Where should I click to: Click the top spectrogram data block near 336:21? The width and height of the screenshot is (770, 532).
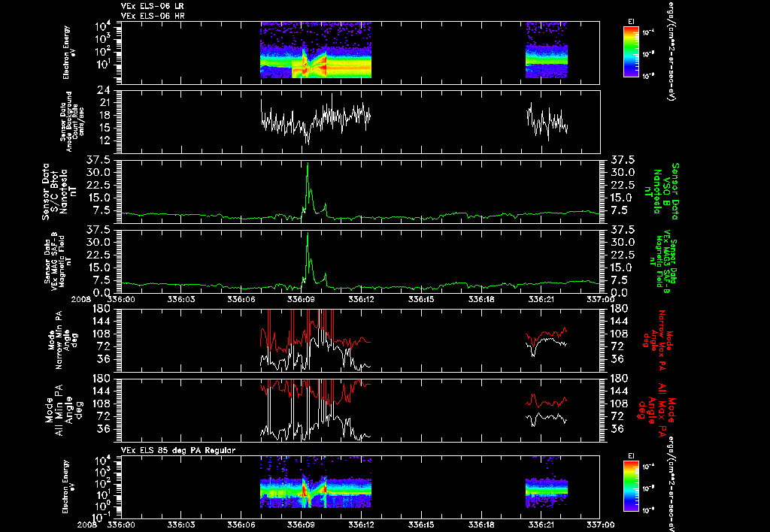(547, 50)
